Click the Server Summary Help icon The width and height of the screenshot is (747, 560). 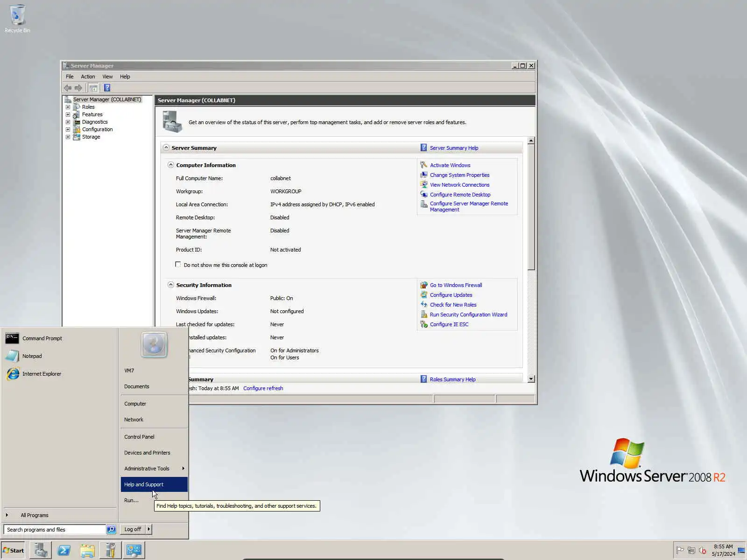pos(423,147)
